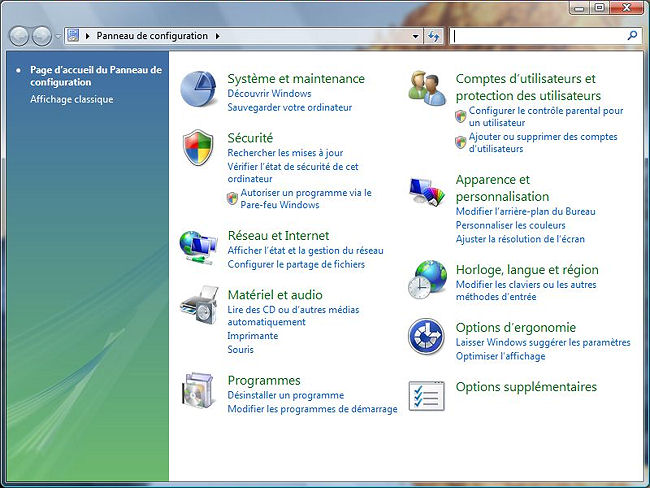Click Ajuster la résolution de l'écran link
The image size is (650, 488).
519,239
